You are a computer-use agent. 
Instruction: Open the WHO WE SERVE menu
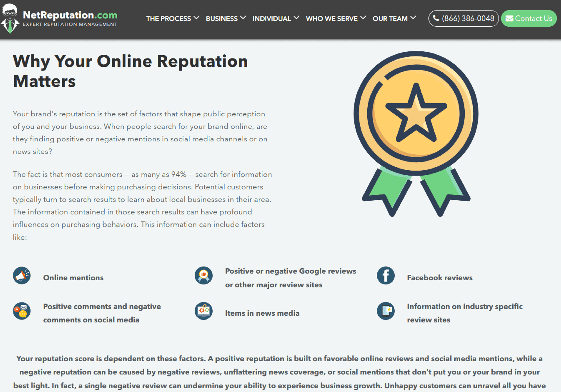[332, 19]
